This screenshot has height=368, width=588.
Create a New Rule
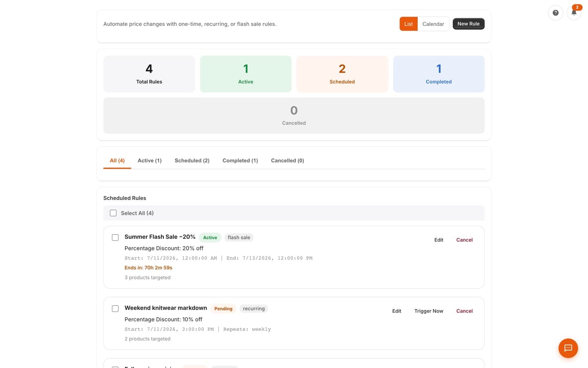pos(468,24)
